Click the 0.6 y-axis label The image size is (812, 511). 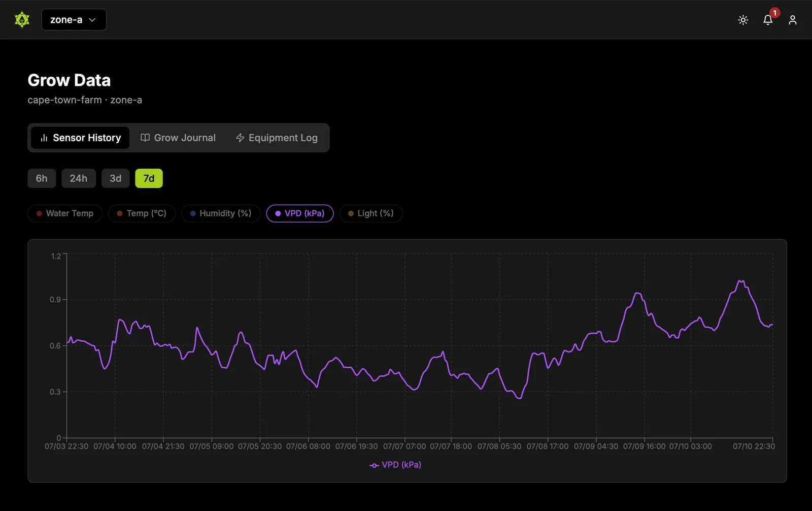(x=55, y=346)
